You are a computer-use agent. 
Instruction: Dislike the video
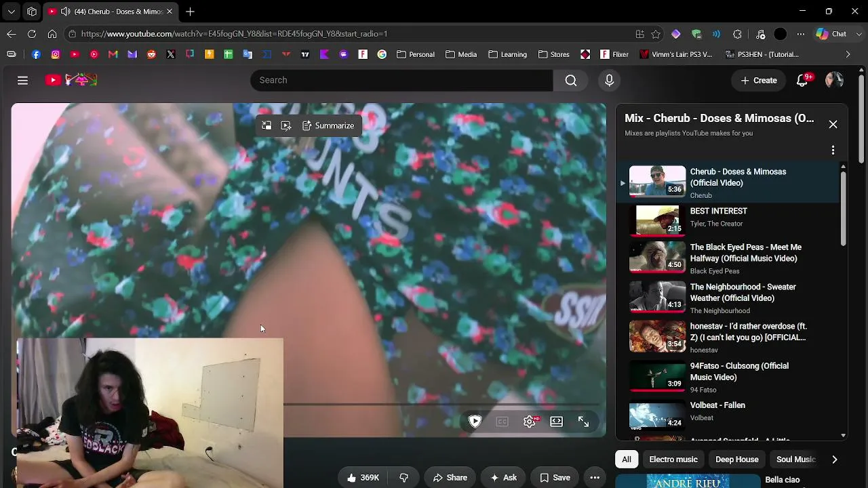(x=404, y=478)
